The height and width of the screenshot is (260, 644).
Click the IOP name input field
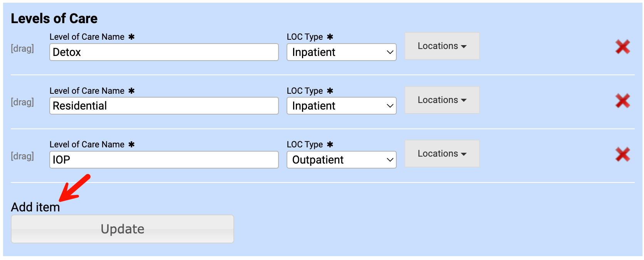pyautogui.click(x=164, y=159)
